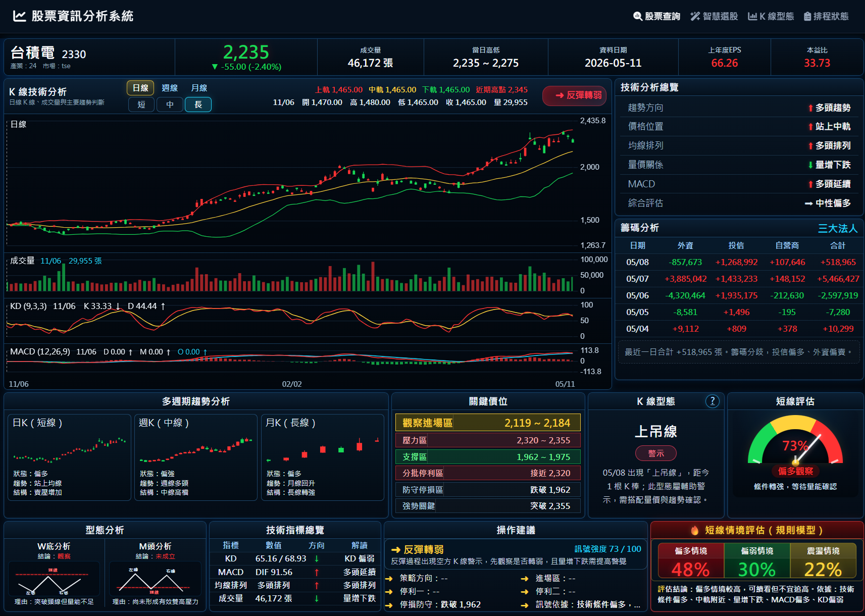
Task: Click the price change -55.00 (-2.40%)
Action: (246, 67)
